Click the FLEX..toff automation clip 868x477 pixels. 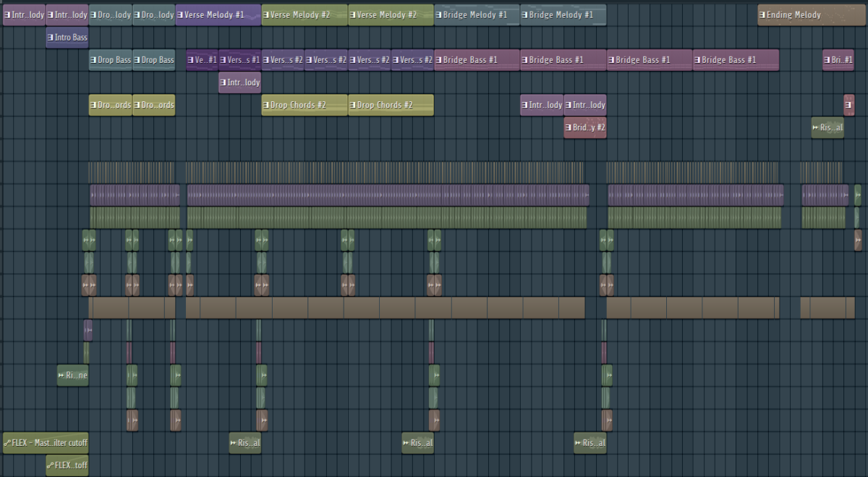tap(67, 465)
